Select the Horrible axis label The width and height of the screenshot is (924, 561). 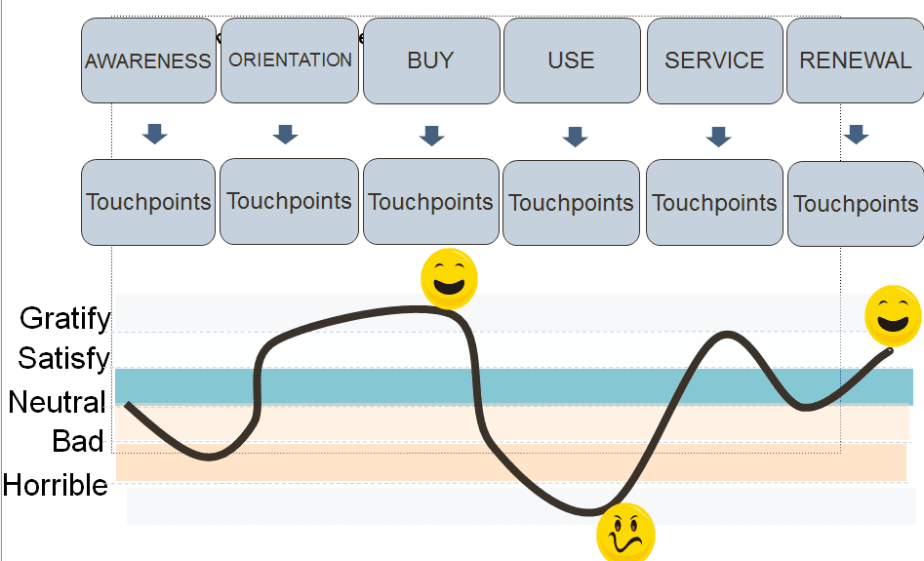(x=56, y=486)
